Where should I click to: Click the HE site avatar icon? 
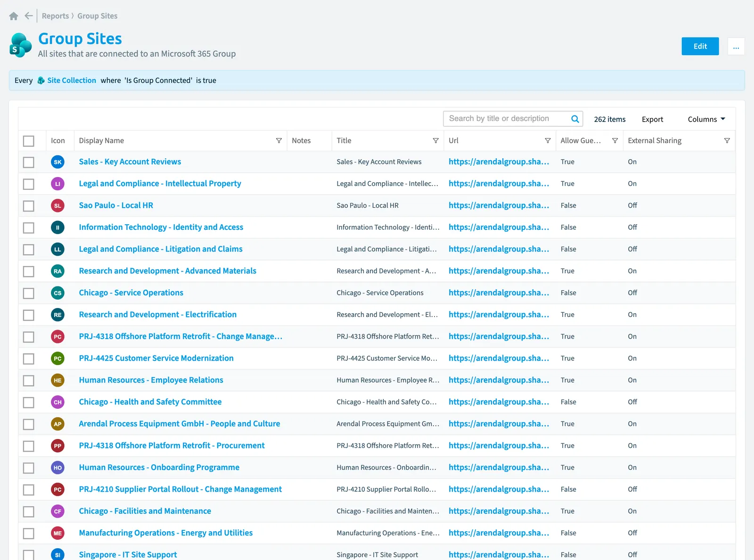click(x=57, y=381)
